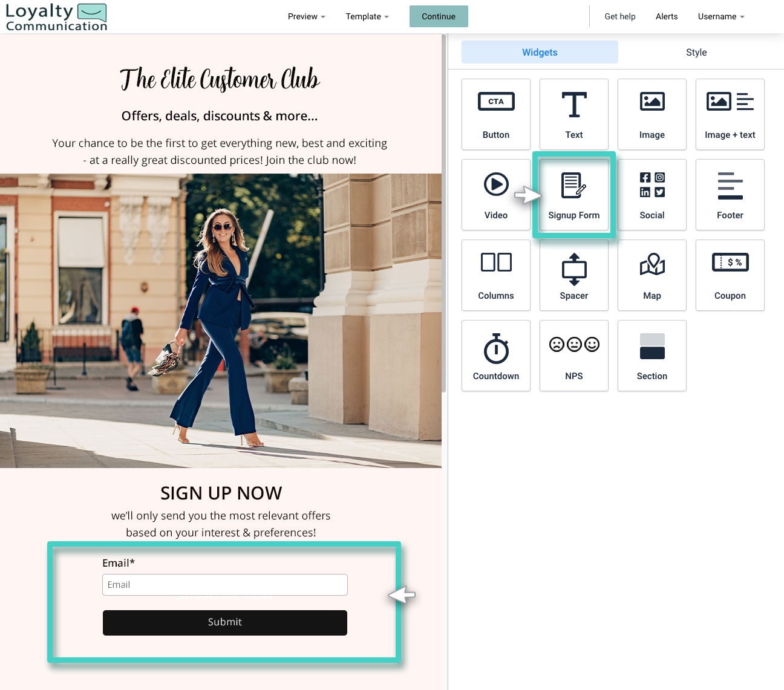
Task: Add a Text widget
Action: pos(573,114)
